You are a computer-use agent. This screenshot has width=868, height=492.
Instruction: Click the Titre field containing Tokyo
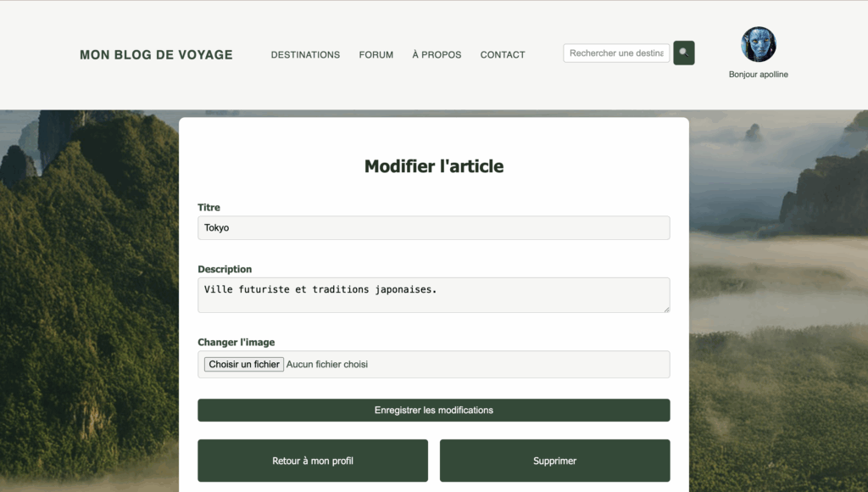pyautogui.click(x=433, y=227)
